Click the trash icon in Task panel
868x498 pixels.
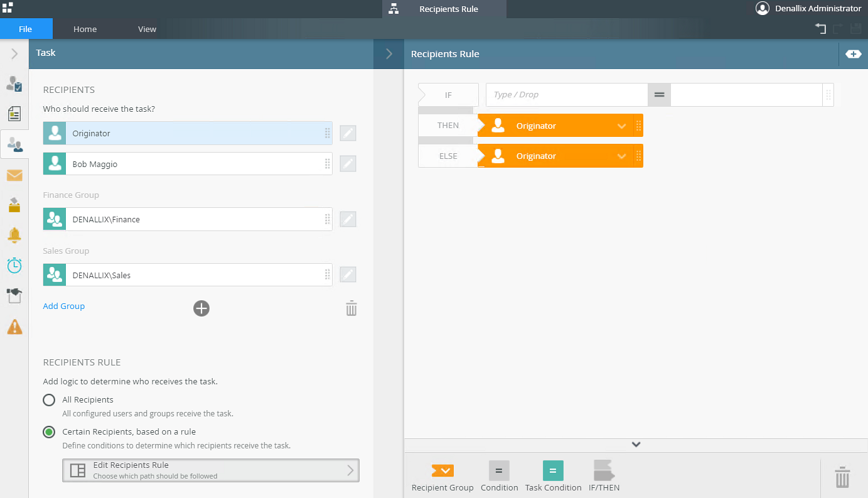351,308
